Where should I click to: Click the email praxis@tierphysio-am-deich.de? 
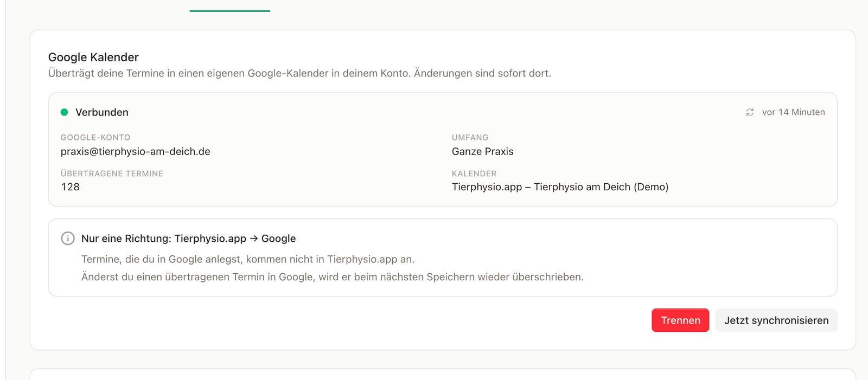[x=136, y=152]
